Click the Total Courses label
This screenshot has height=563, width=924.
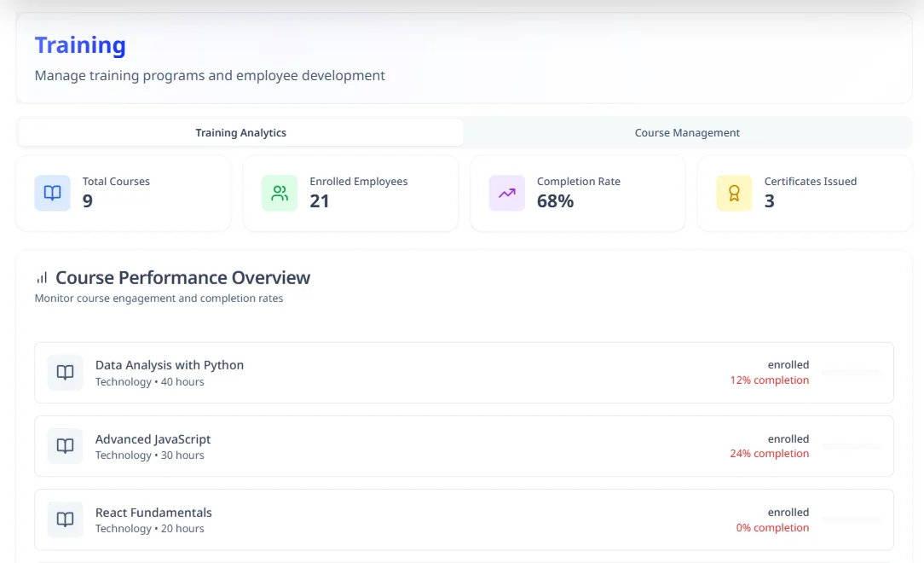point(116,182)
